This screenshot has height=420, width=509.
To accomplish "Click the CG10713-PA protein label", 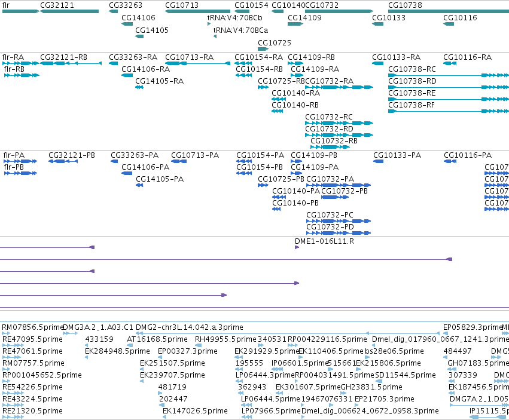I will (195, 155).
